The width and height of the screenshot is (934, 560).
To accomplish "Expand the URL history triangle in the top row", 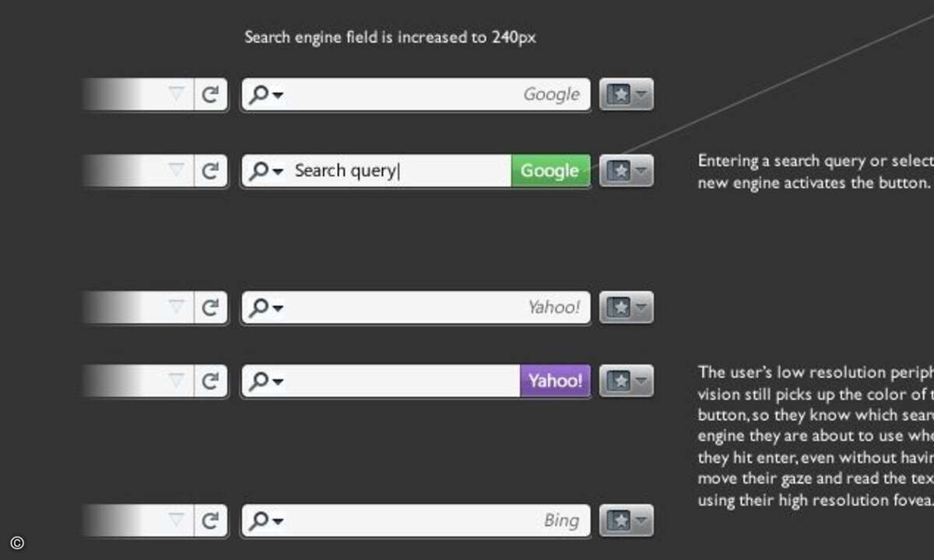I will tap(177, 95).
